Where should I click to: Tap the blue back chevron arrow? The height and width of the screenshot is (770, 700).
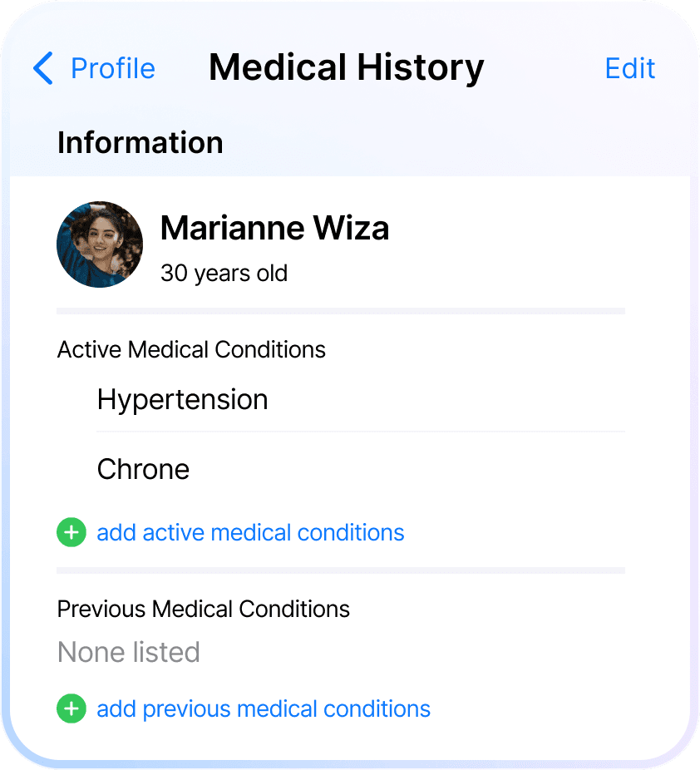(43, 67)
